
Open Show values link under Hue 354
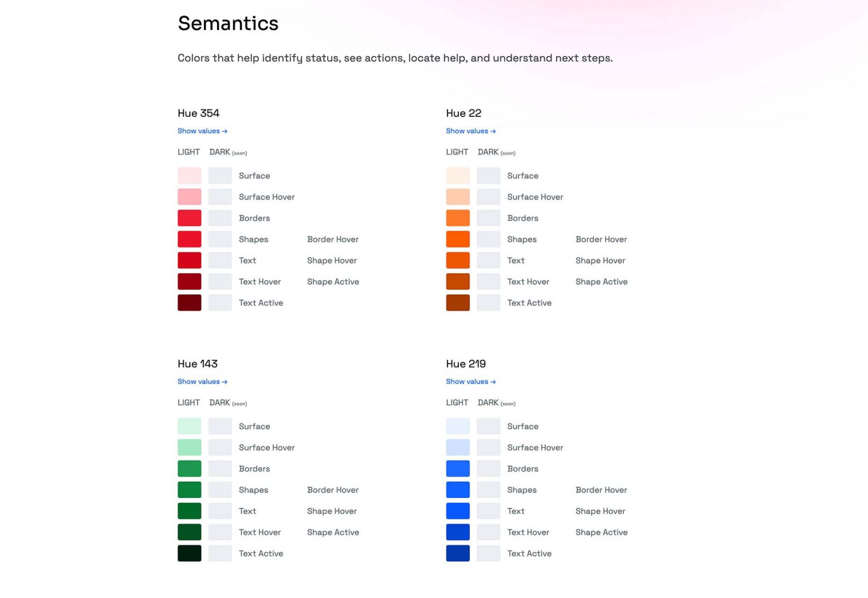click(x=202, y=131)
